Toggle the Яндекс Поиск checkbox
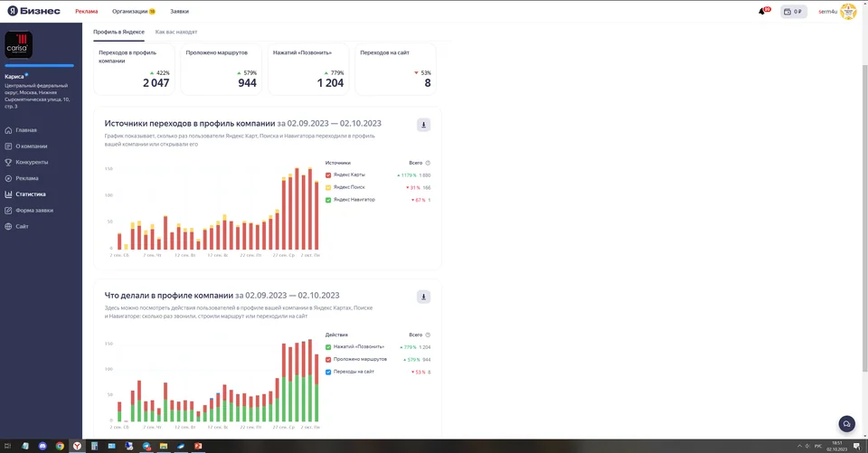 point(328,187)
